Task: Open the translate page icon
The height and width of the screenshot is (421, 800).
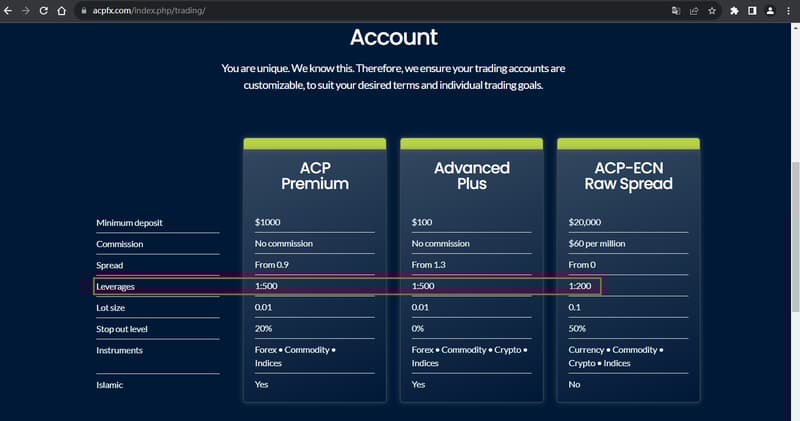Action: (676, 10)
